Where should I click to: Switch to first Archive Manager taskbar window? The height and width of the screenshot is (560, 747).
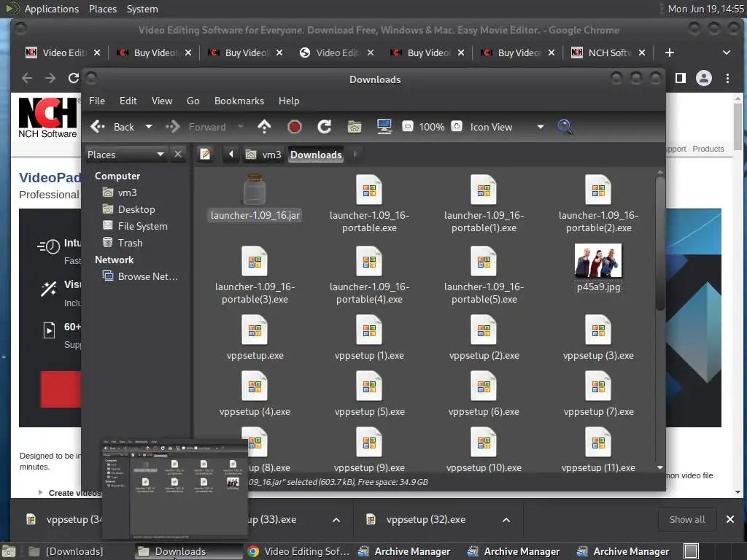[404, 551]
